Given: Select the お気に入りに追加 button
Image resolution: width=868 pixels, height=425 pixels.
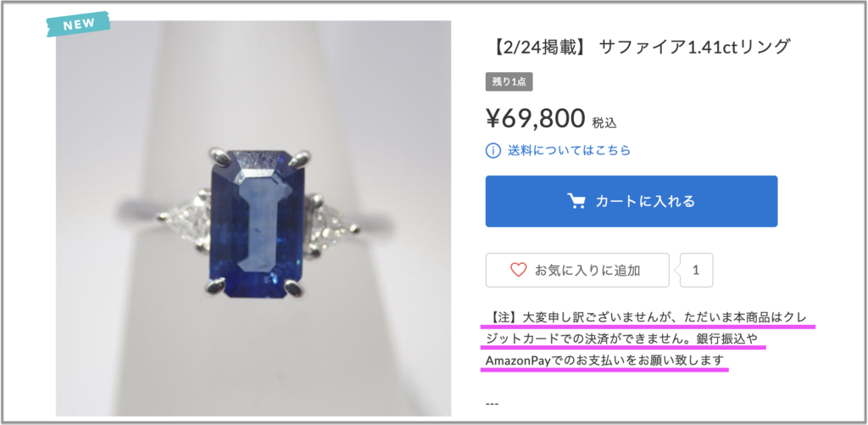Looking at the screenshot, I should 577,271.
